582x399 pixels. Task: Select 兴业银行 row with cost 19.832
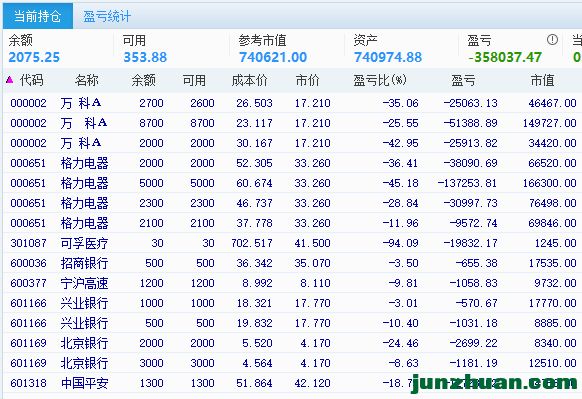pos(292,323)
